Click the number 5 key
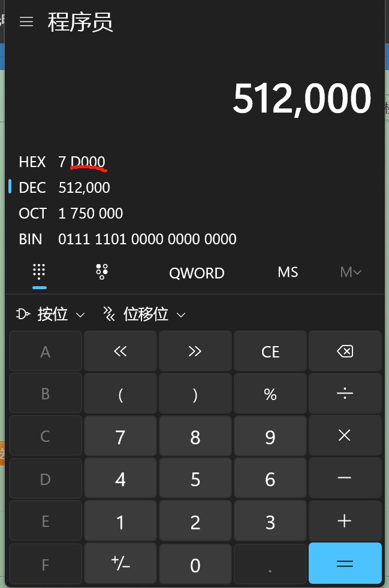Screen dimensions: 389x588 point(195,478)
